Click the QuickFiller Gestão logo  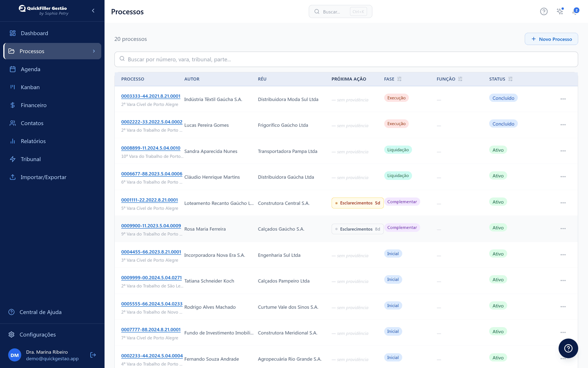[43, 10]
